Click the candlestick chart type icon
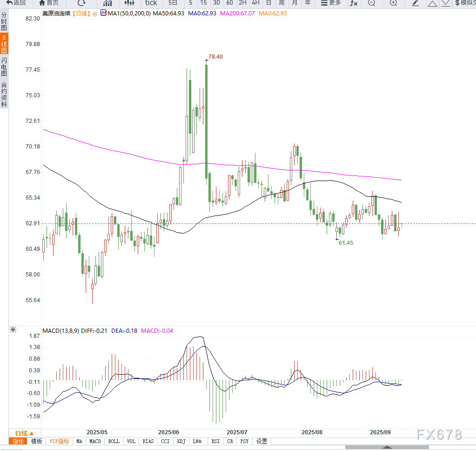 (129, 3)
